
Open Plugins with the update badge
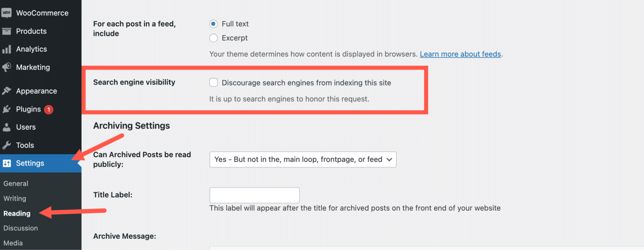[x=28, y=109]
